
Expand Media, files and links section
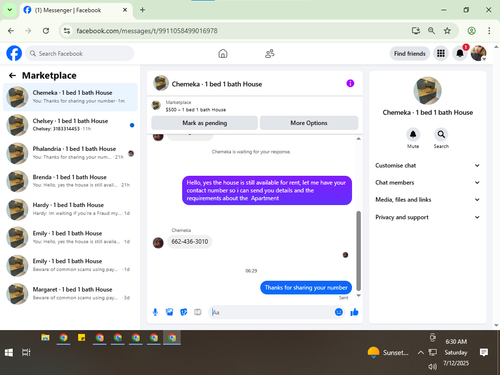click(427, 200)
